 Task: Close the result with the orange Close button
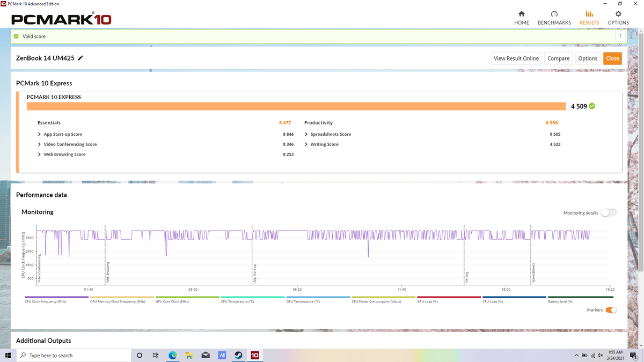pyautogui.click(x=612, y=58)
